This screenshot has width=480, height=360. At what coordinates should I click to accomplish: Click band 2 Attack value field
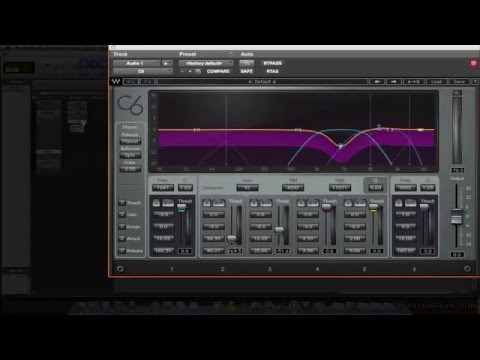tap(213, 238)
